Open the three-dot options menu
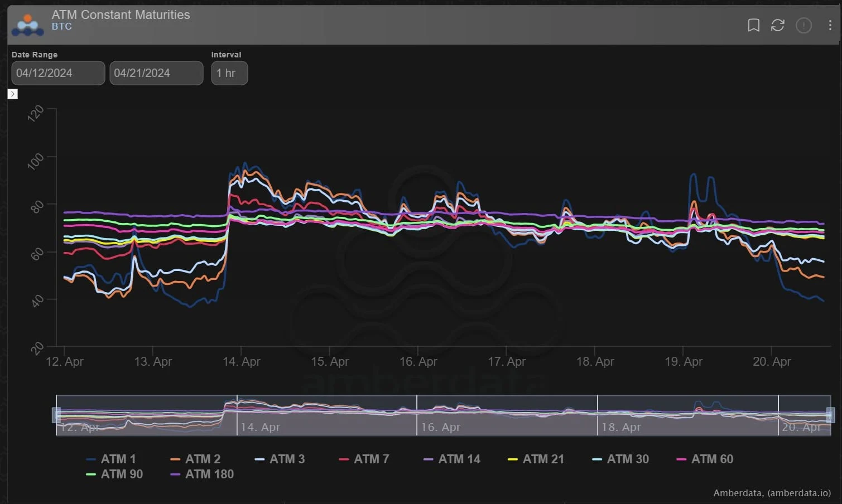842x504 pixels. [x=830, y=25]
